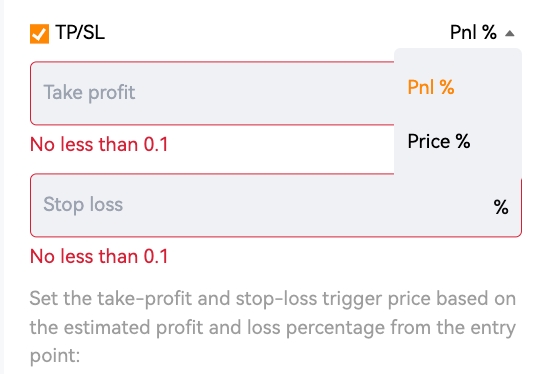This screenshot has width=544, height=374.
Task: Click the checkmark inside the TP/SL box
Action: click(39, 34)
